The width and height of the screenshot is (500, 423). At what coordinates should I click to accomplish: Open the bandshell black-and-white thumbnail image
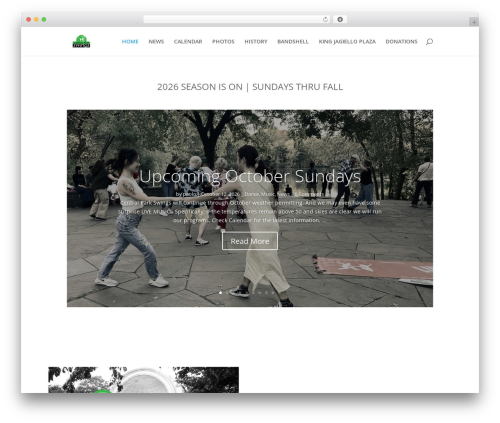143,380
